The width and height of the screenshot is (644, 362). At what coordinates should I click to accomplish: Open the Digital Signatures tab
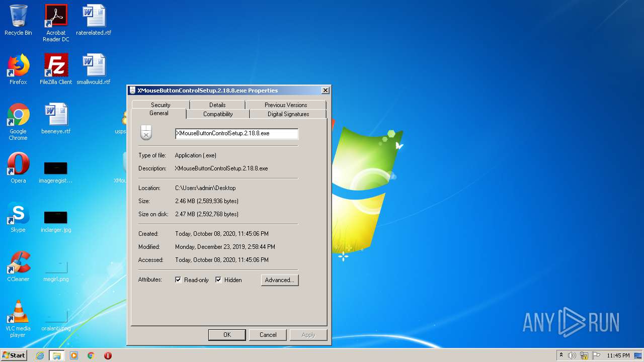pyautogui.click(x=288, y=114)
